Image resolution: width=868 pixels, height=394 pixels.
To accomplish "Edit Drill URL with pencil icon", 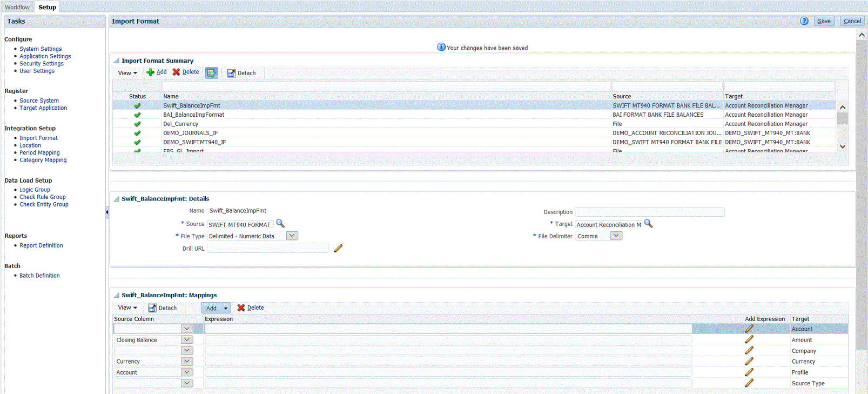I will (338, 248).
